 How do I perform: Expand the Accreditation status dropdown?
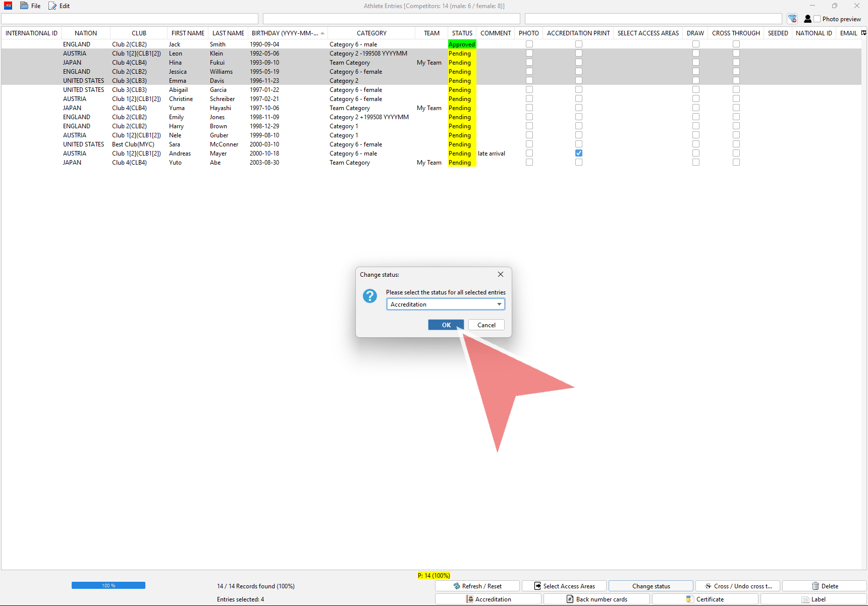point(499,304)
